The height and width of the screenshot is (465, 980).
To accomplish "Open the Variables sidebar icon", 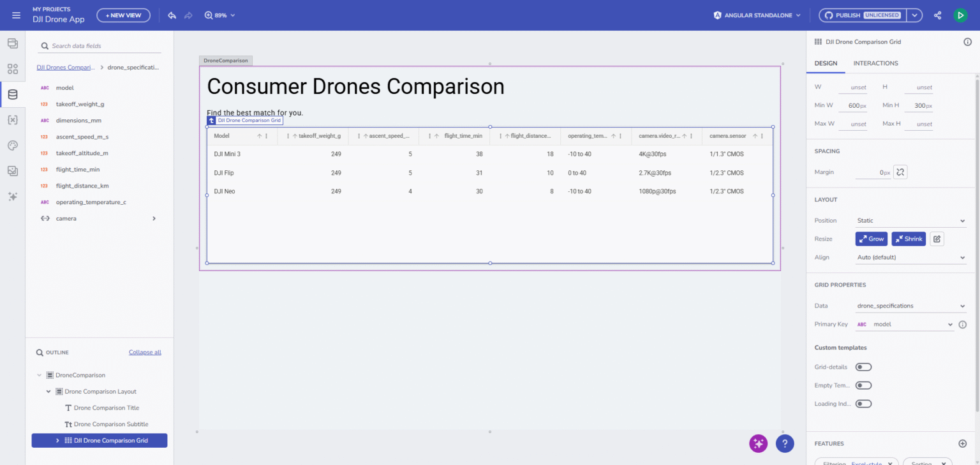I will (x=12, y=120).
